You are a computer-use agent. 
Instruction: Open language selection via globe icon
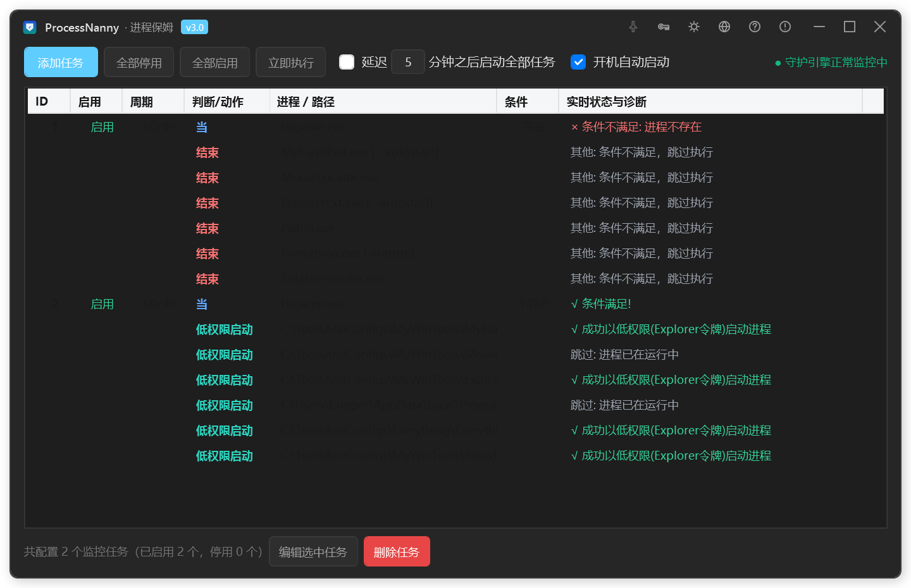[724, 27]
